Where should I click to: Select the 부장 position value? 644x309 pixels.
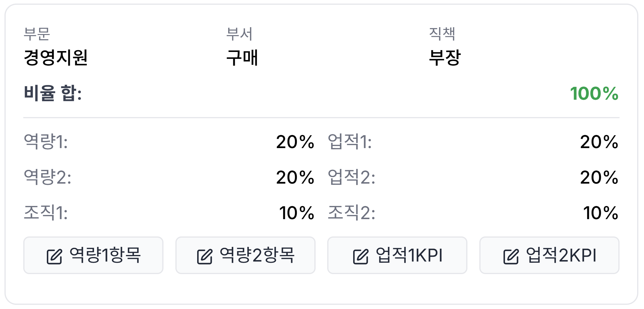[445, 57]
